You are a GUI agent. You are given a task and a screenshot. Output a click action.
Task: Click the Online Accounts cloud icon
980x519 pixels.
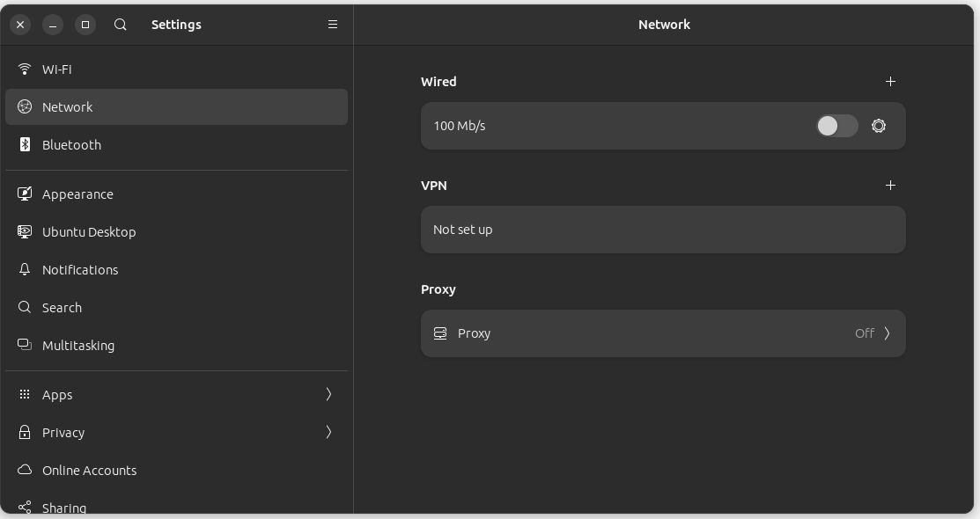tap(25, 470)
